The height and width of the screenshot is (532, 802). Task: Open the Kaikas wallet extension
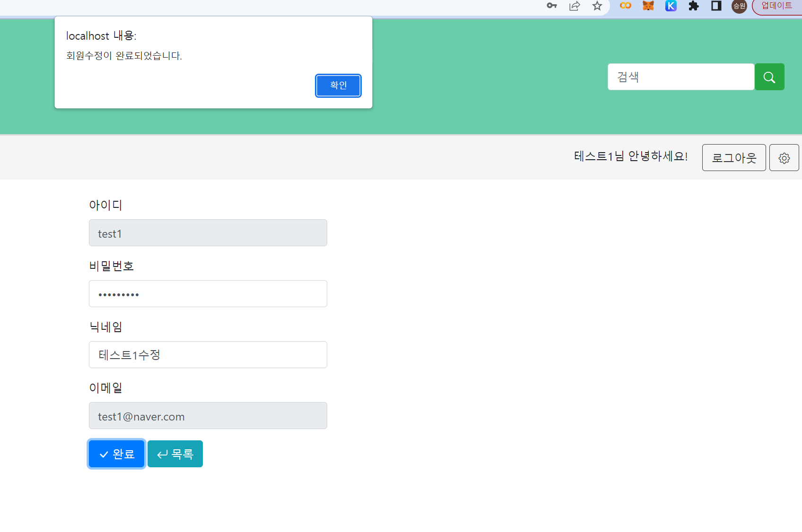(671, 7)
